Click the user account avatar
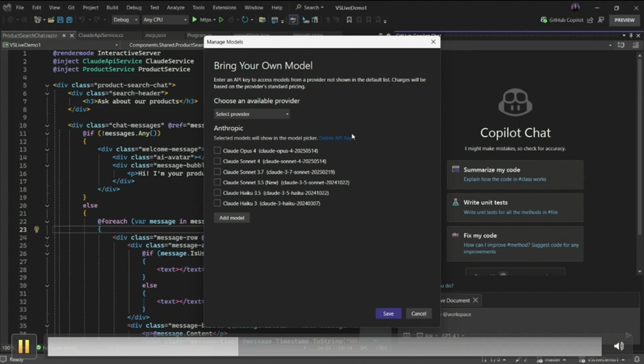644x364 pixels. (x=575, y=7)
